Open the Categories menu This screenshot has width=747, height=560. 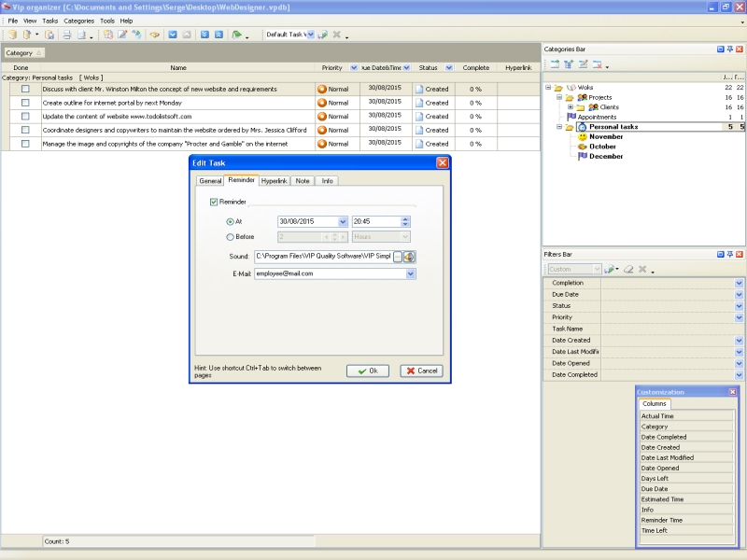(x=78, y=21)
